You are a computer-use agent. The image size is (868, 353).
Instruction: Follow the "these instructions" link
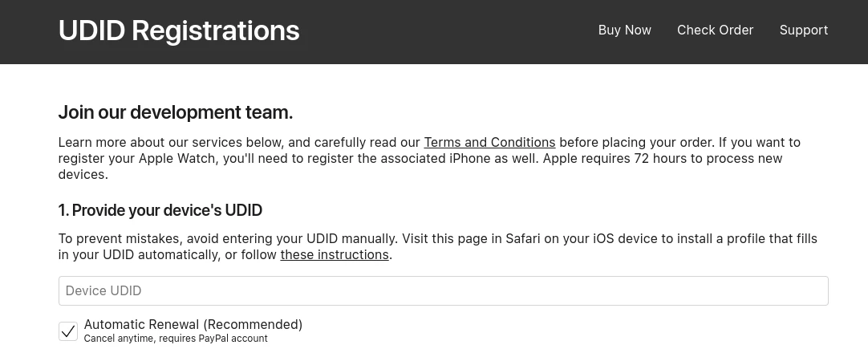click(x=334, y=255)
